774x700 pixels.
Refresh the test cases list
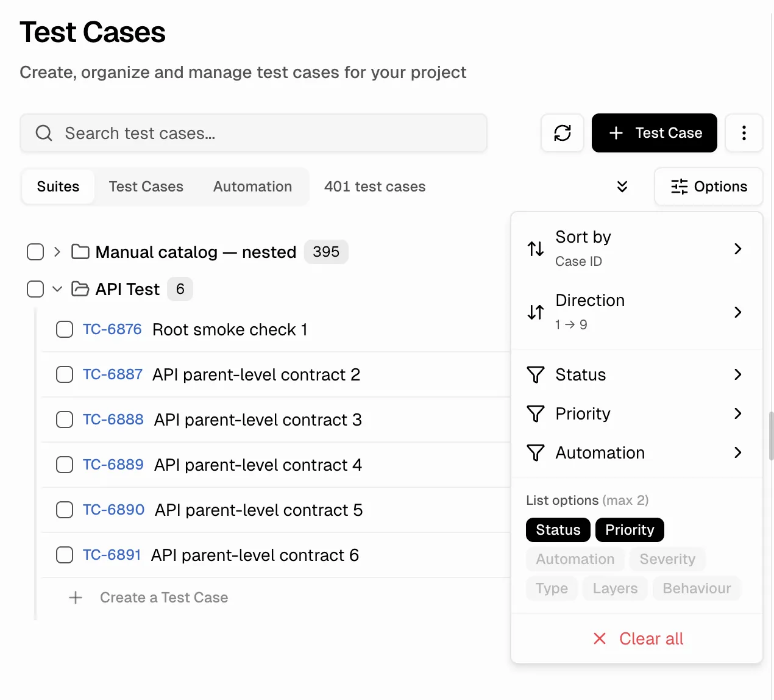pos(562,133)
